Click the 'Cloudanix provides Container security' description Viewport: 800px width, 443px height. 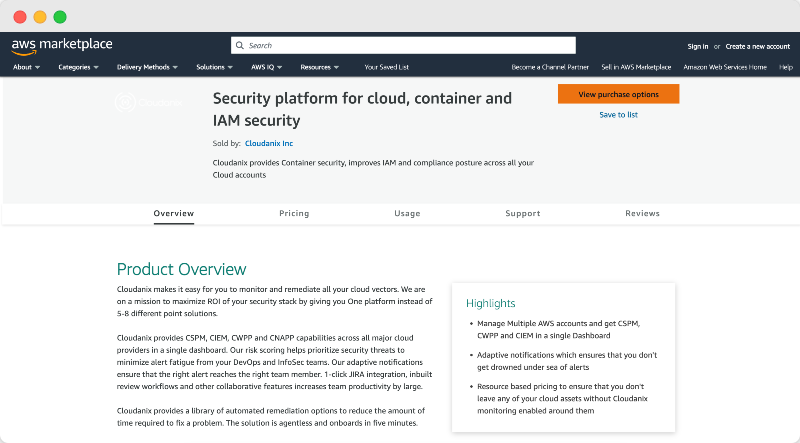(x=373, y=169)
